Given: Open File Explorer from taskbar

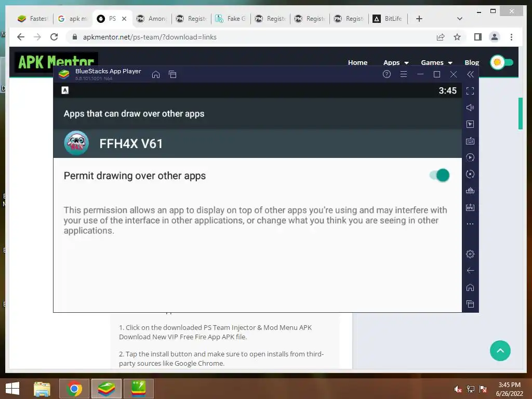Looking at the screenshot, I should click(42, 389).
